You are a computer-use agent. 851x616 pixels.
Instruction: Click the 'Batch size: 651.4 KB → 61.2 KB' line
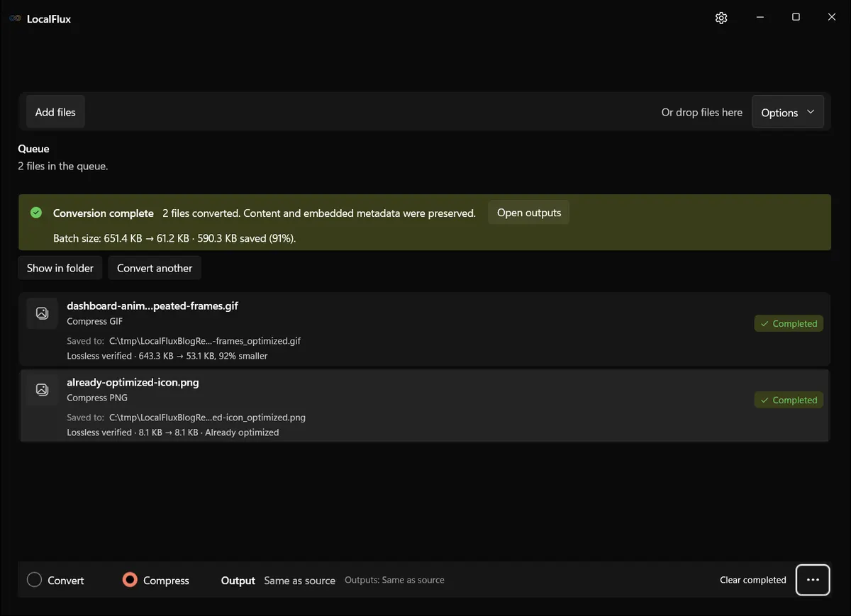(x=174, y=238)
